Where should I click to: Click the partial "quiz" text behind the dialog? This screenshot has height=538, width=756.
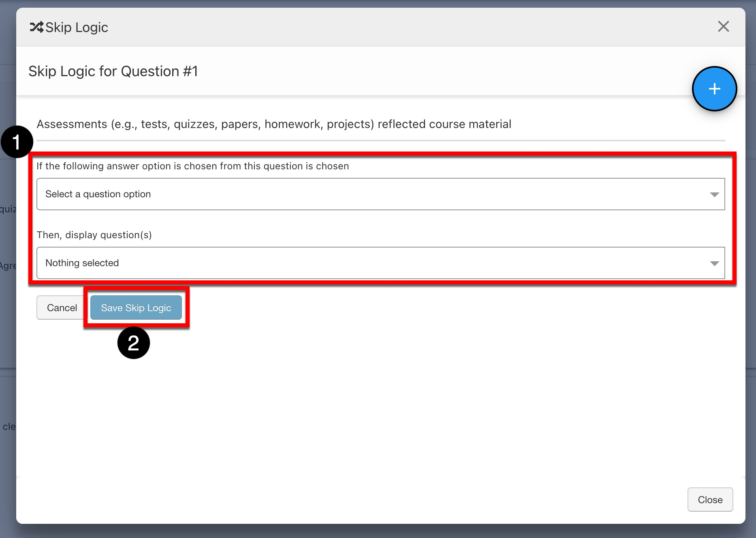tap(8, 209)
